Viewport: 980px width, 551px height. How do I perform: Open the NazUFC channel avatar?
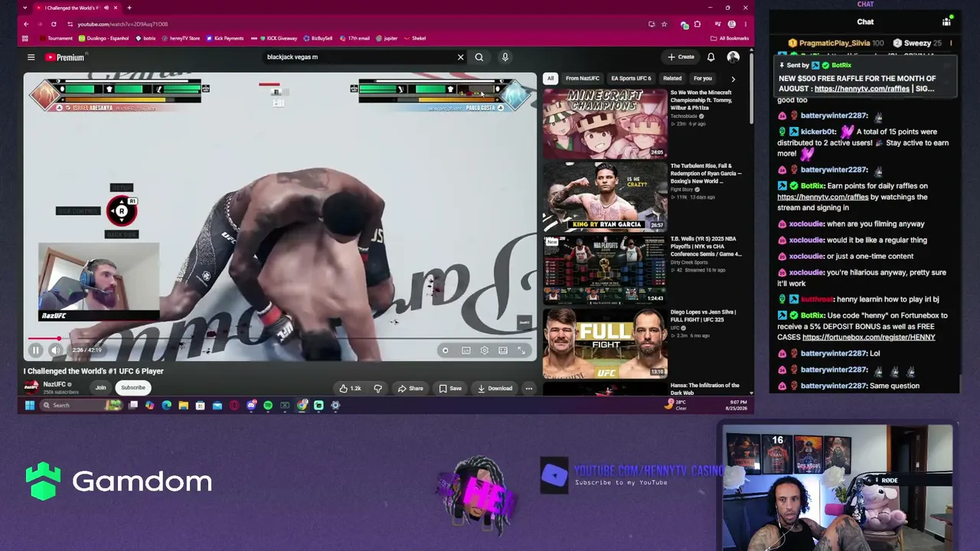pyautogui.click(x=31, y=387)
